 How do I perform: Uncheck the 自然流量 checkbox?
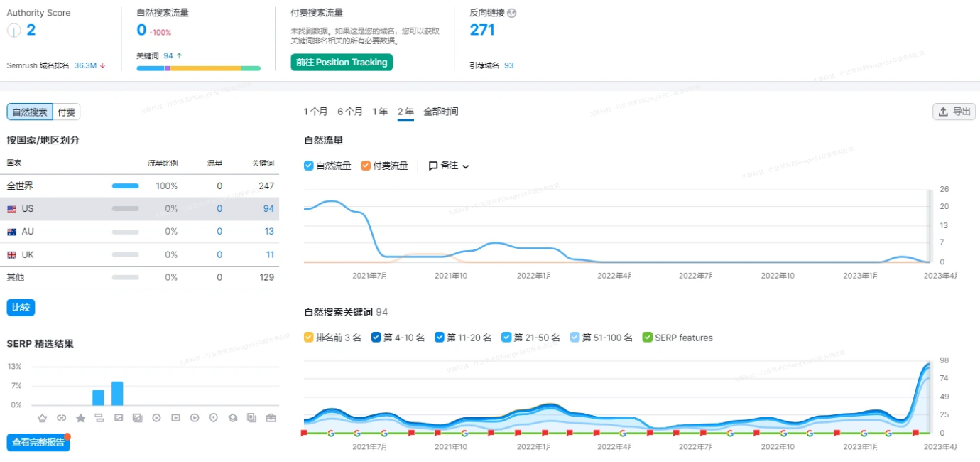coord(307,166)
